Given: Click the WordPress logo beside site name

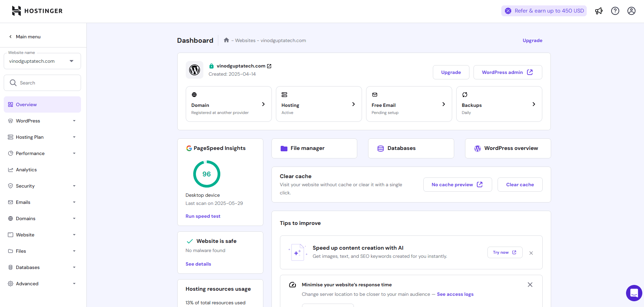Looking at the screenshot, I should (x=195, y=70).
